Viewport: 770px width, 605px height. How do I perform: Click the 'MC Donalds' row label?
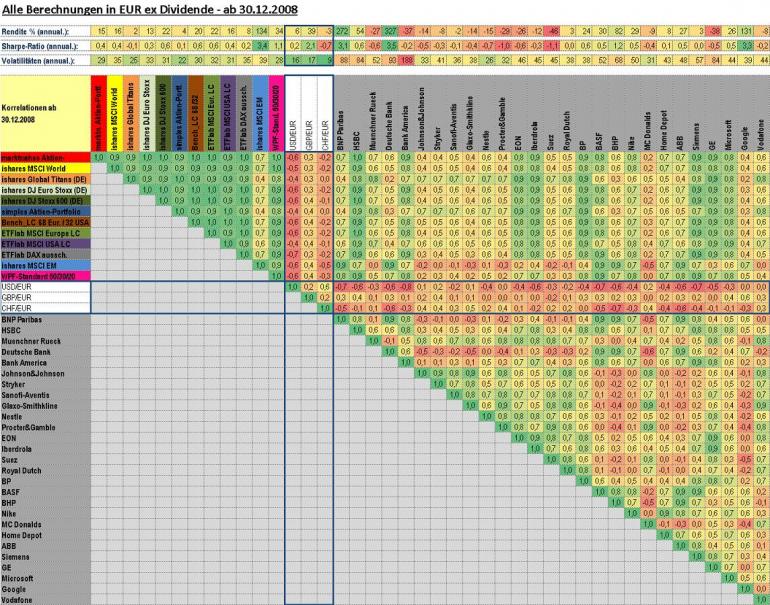pyautogui.click(x=46, y=524)
